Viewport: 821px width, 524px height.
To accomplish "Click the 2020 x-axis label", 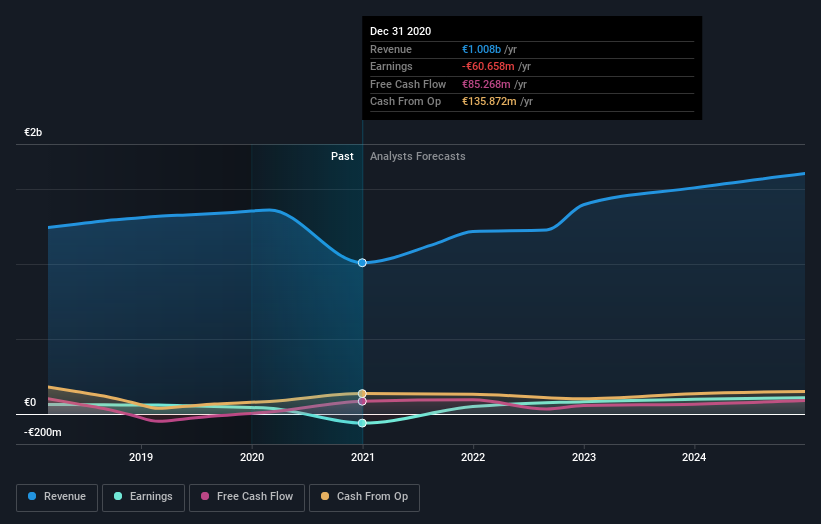I will click(x=252, y=457).
